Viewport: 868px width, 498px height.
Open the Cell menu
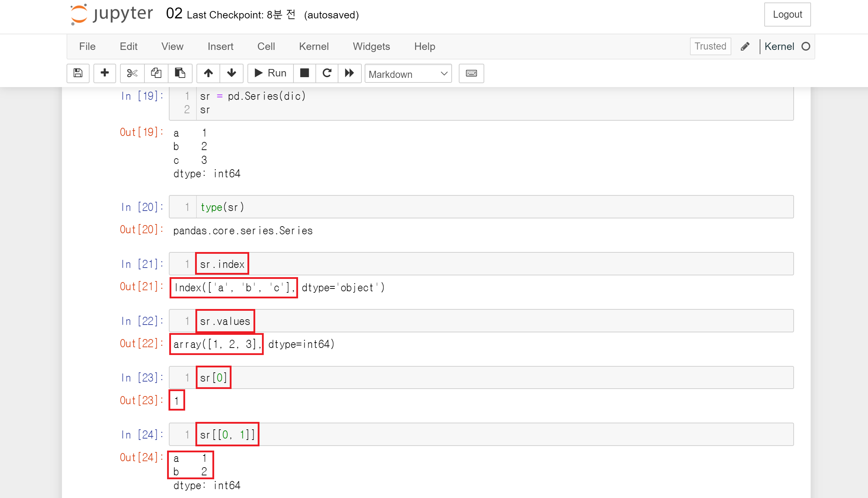[266, 46]
